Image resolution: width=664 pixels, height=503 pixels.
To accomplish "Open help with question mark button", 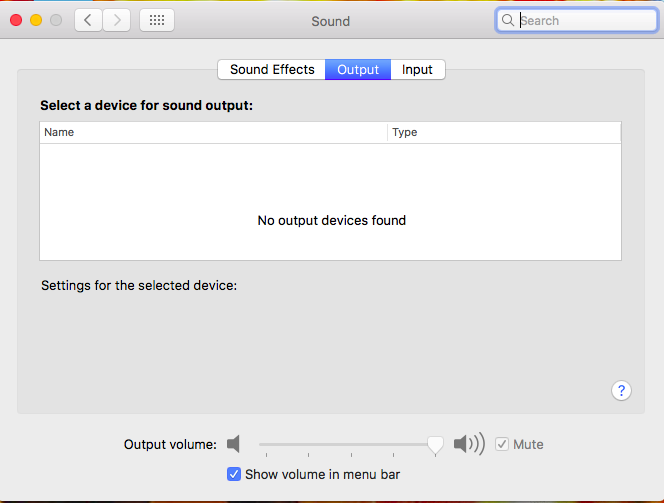I will pyautogui.click(x=621, y=390).
